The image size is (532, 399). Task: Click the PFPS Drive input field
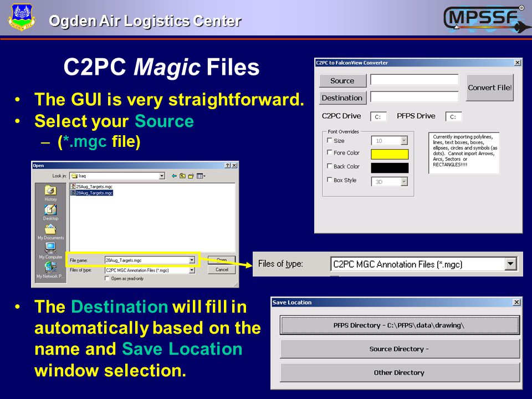pos(453,116)
